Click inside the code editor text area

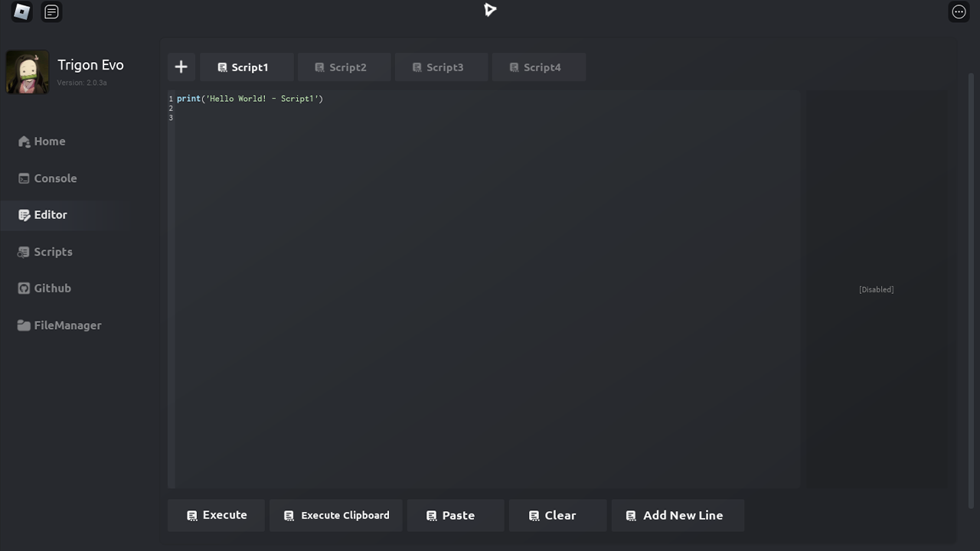486,291
